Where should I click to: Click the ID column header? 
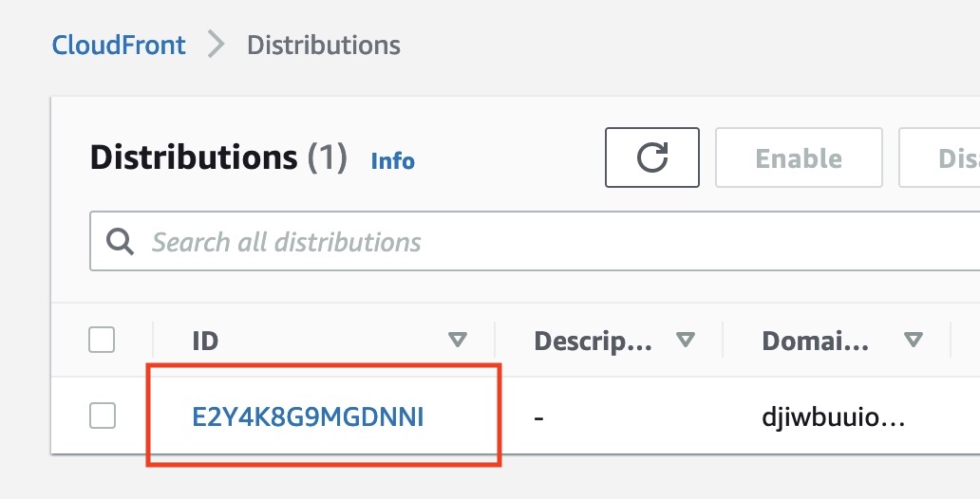[205, 341]
